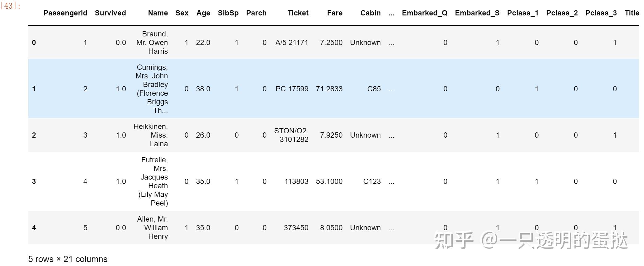Click the PassengerId column header
The width and height of the screenshot is (644, 266).
pos(65,13)
